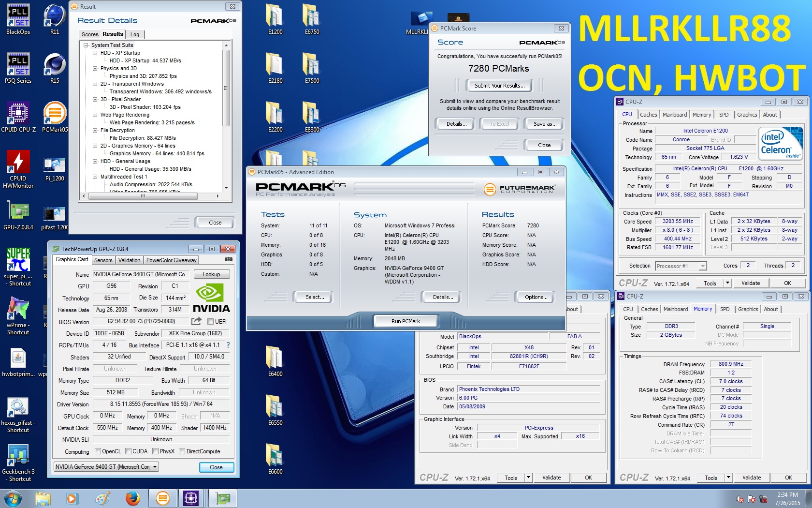Click Select... button under Tests
This screenshot has height=508, width=812.
315,297
